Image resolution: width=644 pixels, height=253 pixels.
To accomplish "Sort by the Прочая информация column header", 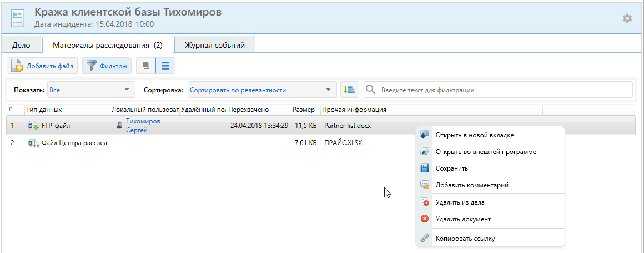I will point(432,110).
